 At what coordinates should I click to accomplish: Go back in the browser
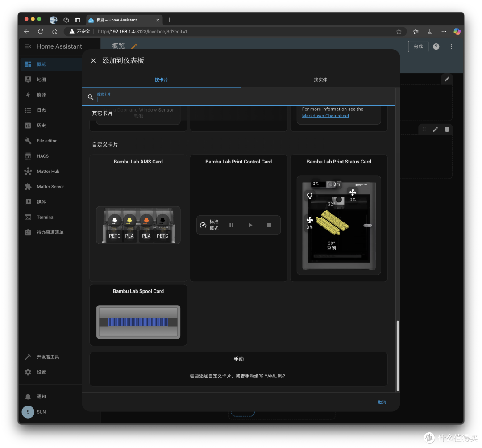pos(27,31)
